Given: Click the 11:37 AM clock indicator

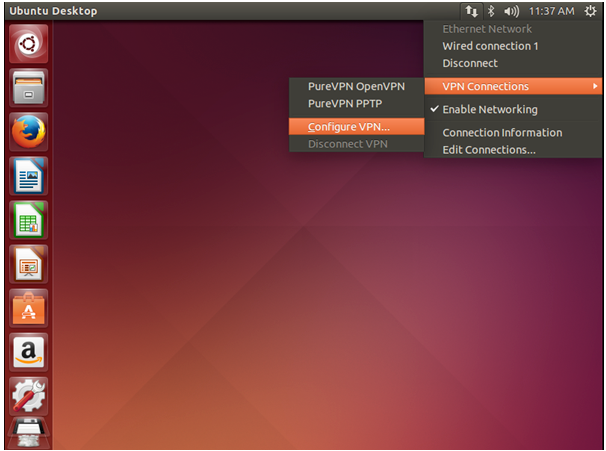Looking at the screenshot, I should [x=552, y=11].
